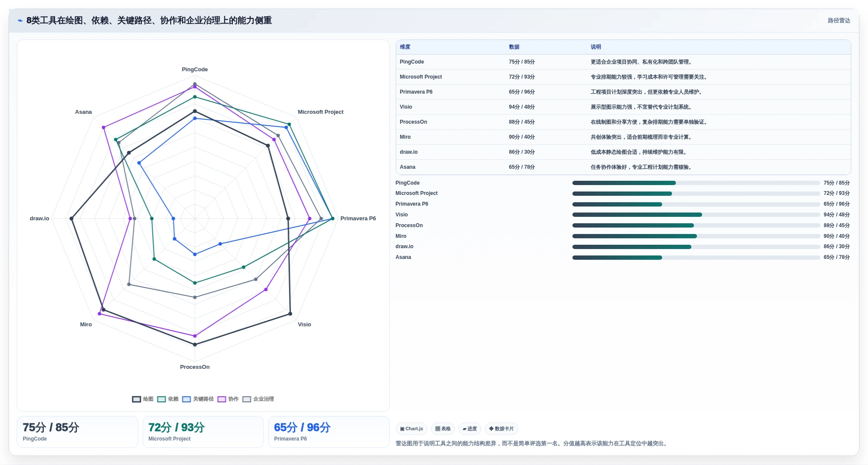The height and width of the screenshot is (465, 868).
Task: Click the Visio progress bar
Action: point(696,215)
